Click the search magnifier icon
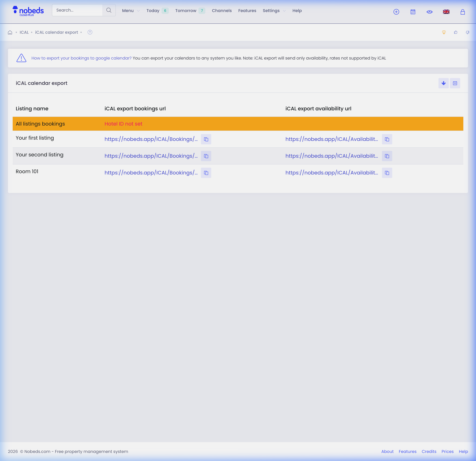The image size is (476, 461). click(109, 10)
